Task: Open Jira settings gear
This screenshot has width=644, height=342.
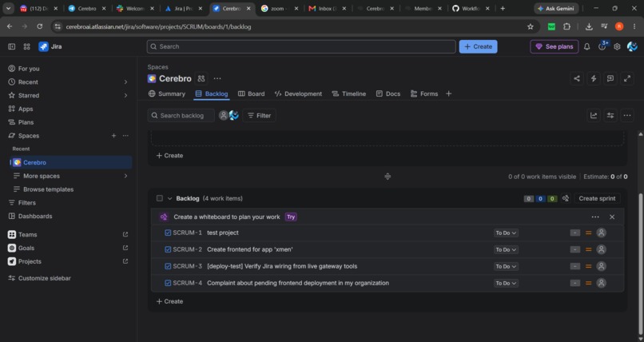Action: click(617, 46)
